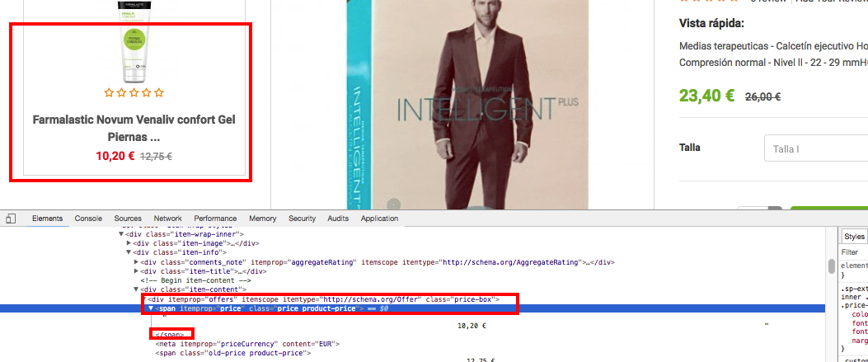Screen dimensions: 868x362
Task: Collapse the item-wrap-inner div node
Action: [x=121, y=234]
